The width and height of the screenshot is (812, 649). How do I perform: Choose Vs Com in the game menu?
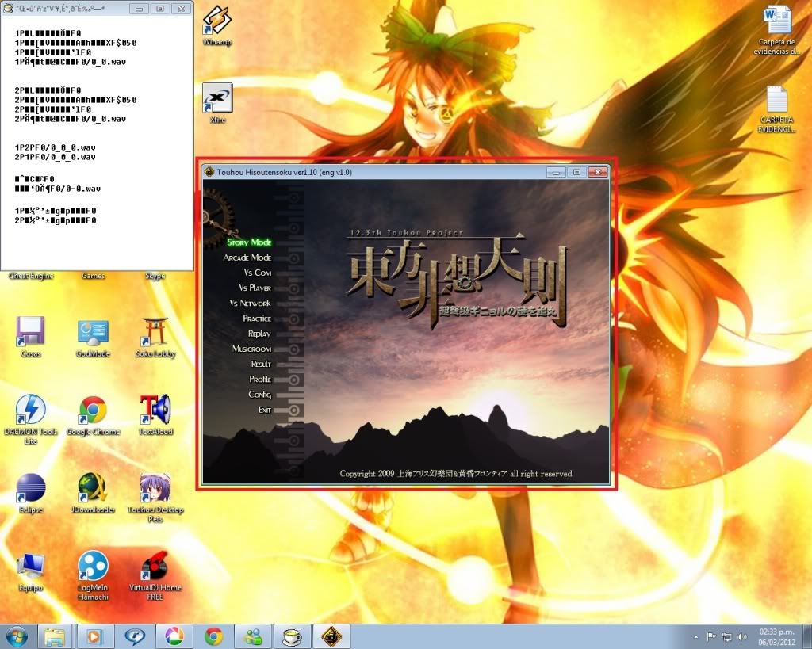click(258, 273)
